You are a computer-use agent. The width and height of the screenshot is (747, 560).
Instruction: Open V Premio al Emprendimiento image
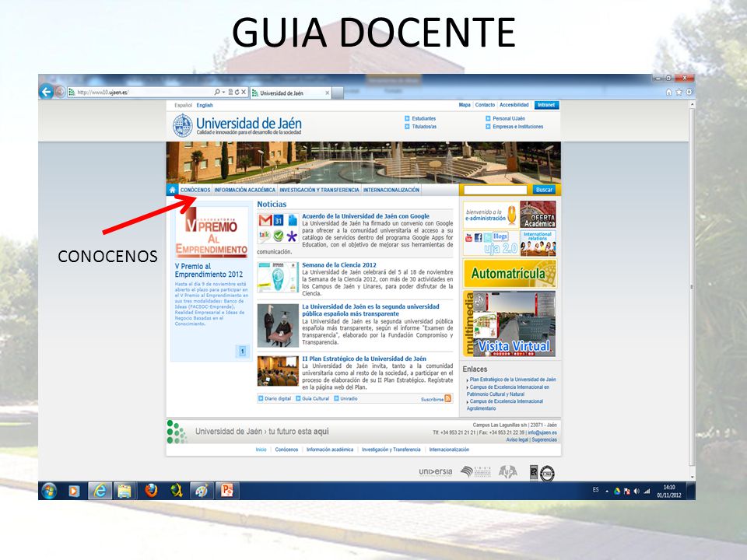coord(211,233)
